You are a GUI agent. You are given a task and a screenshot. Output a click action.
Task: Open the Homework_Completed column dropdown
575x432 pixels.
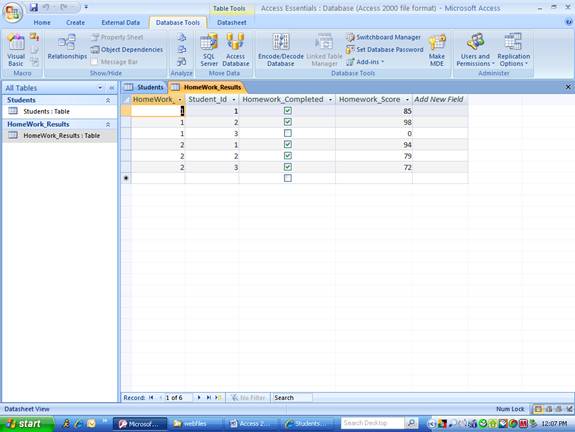coord(330,100)
